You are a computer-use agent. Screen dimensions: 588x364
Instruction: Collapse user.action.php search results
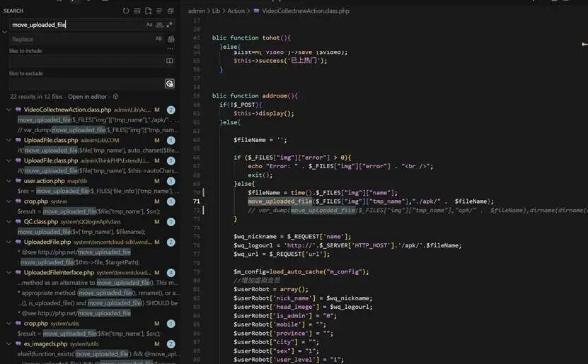tap(8, 181)
